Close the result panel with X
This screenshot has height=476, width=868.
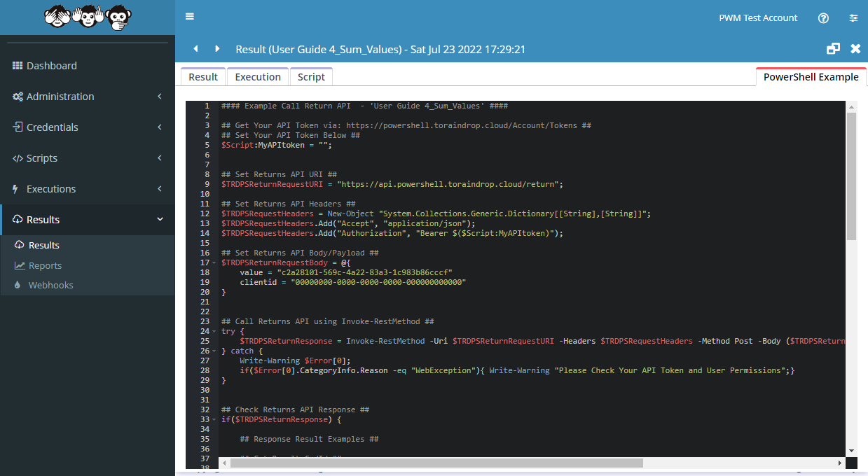(x=855, y=49)
